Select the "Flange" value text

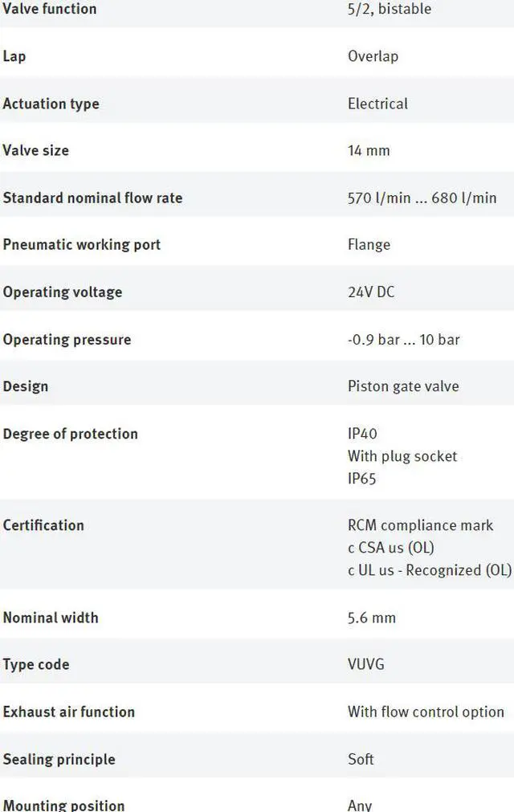click(x=369, y=245)
